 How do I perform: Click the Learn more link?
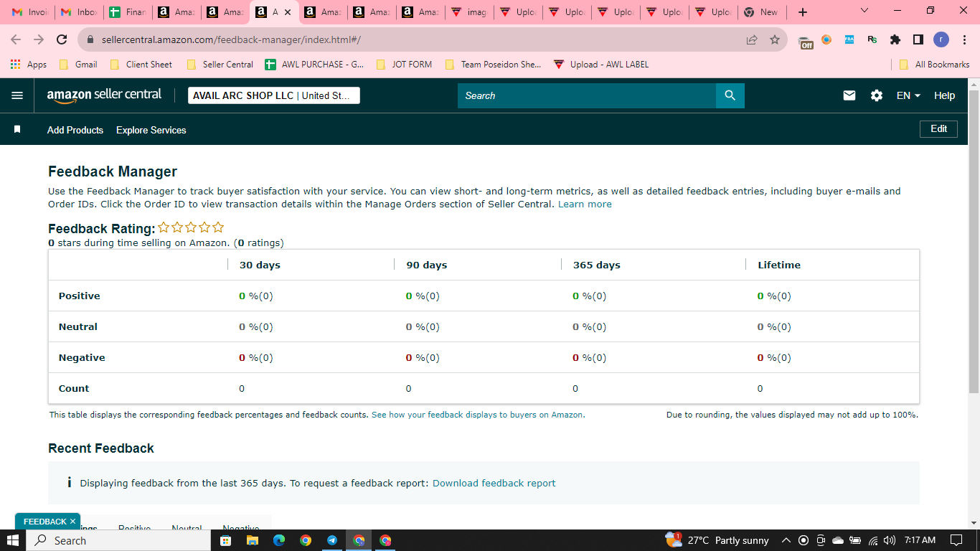click(x=585, y=204)
